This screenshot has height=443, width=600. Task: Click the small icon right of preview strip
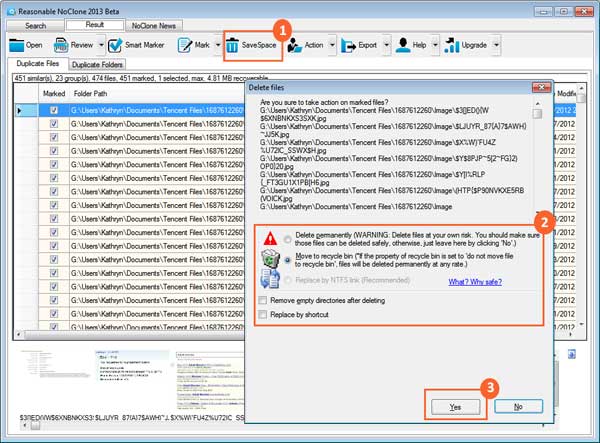coord(571,354)
